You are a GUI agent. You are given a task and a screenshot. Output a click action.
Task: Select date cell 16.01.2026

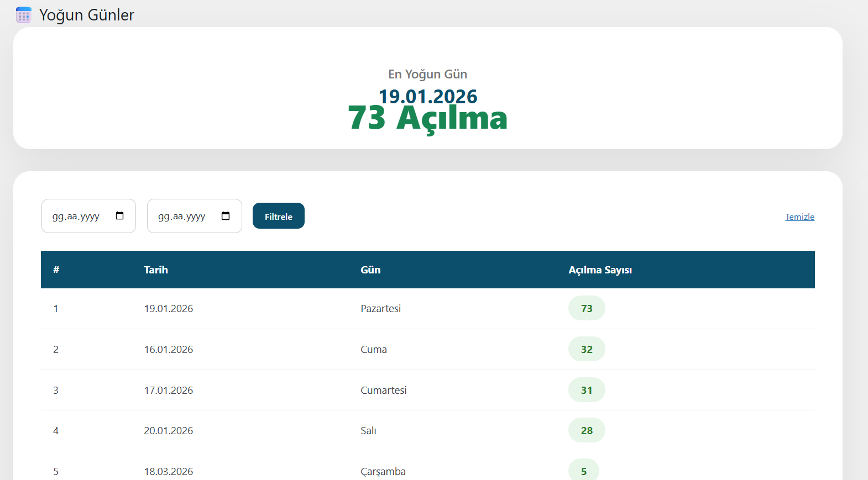(x=169, y=349)
